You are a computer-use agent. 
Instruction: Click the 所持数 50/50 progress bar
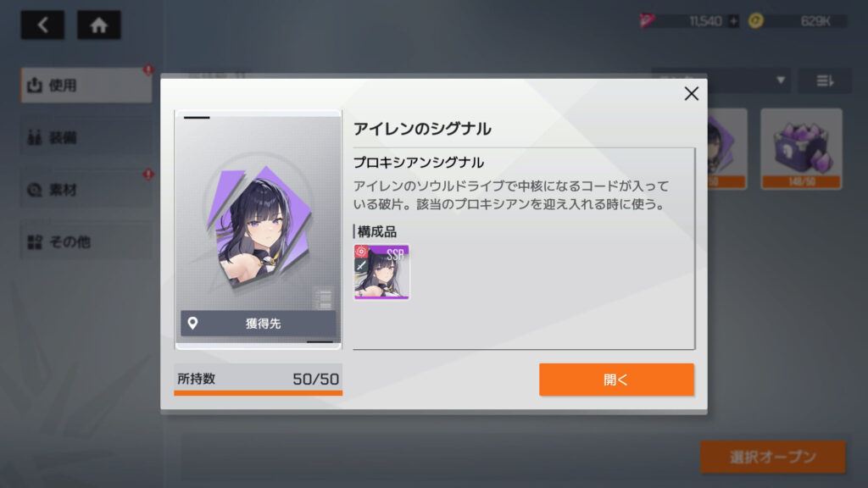pyautogui.click(x=258, y=380)
